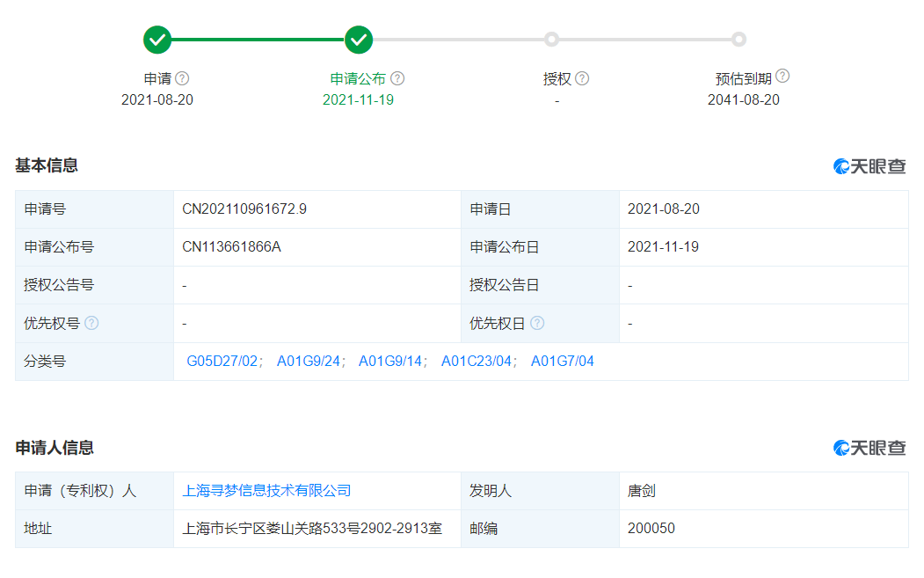Screen dimensions: 924x578
Task: Click the publication number CN113661866A
Action: point(231,246)
